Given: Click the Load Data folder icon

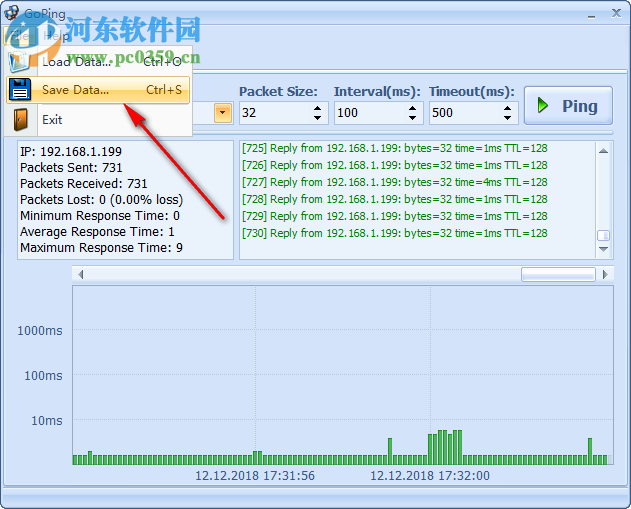Looking at the screenshot, I should [19, 62].
